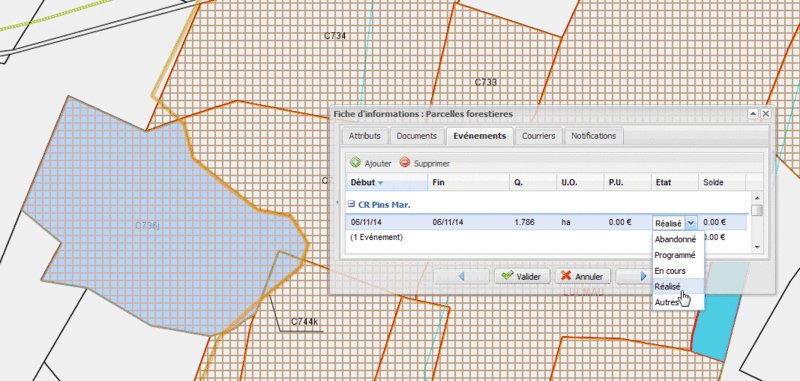The width and height of the screenshot is (800, 381).
Task: Click the Début column sort arrow
Action: pos(381,183)
